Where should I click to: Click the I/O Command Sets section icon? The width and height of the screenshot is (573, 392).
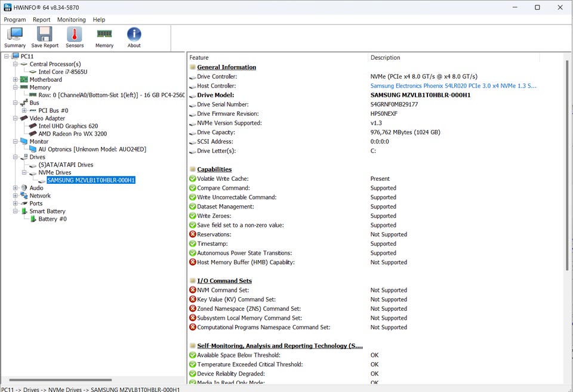tap(193, 280)
